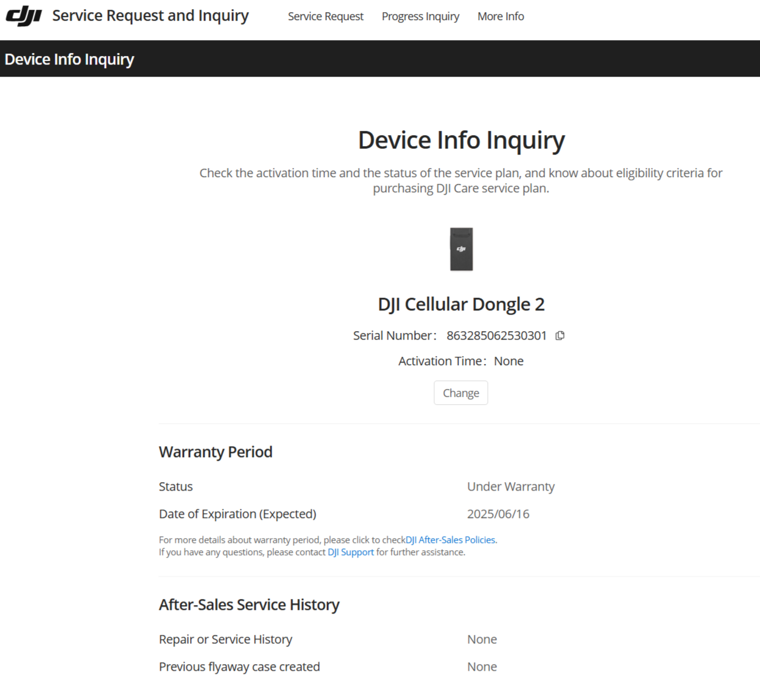Open the Service Request menu
Image resolution: width=760 pixels, height=700 pixels.
pos(325,16)
